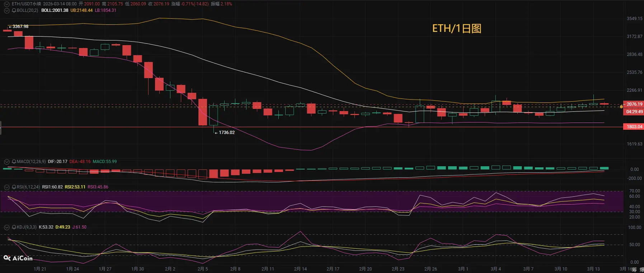
Task: Set an alert with the MACD bell icon
Action: pyautogui.click(x=14, y=162)
